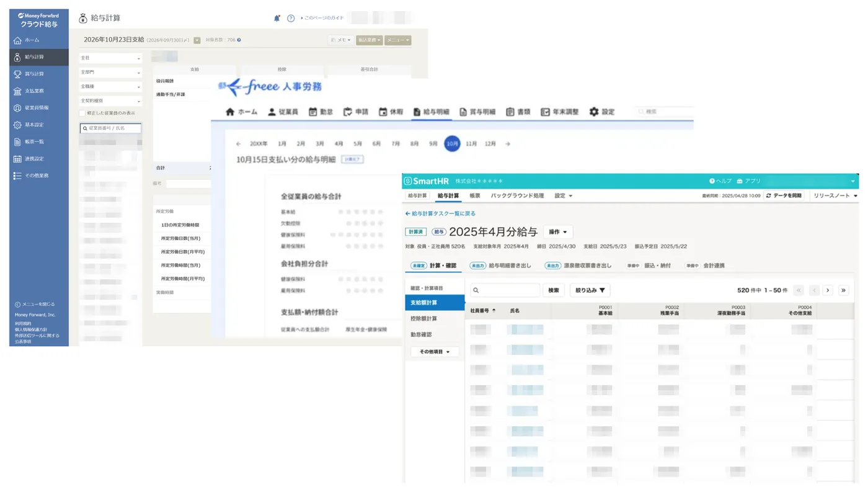Screen dimensions: 868x492
Task: Open the 全部門 dropdown filter
Action: coord(110,72)
